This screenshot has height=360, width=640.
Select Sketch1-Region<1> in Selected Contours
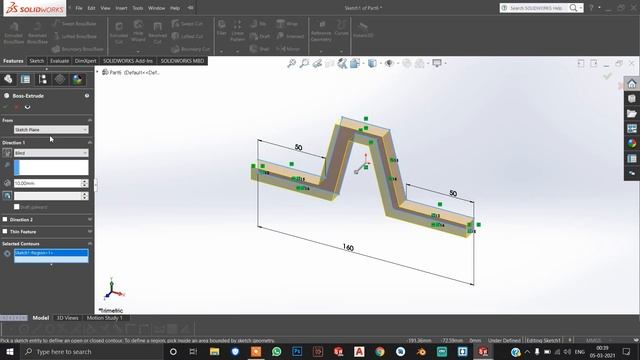pyautogui.click(x=51, y=253)
